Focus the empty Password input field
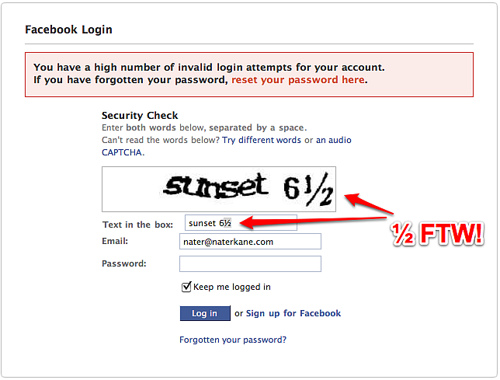Screen dimensions: 500x380 250,264
